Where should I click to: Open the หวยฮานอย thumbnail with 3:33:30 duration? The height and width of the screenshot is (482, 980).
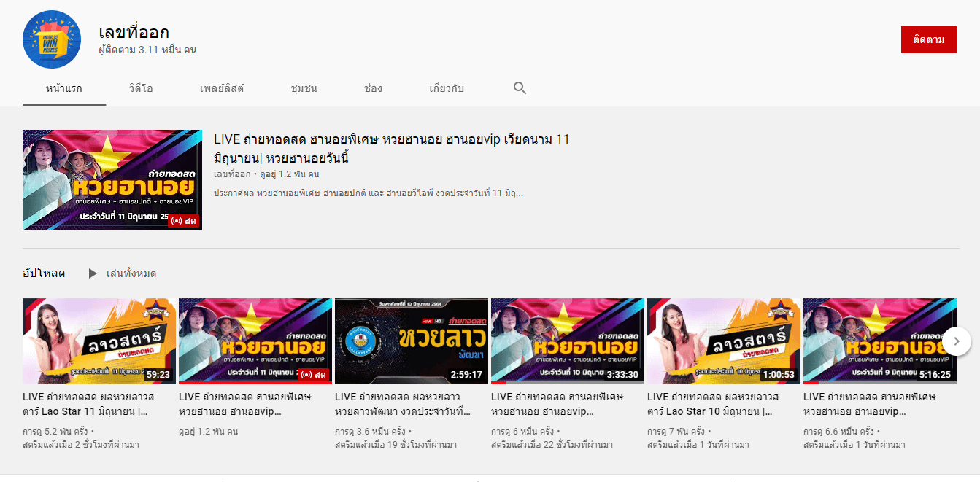(568, 341)
